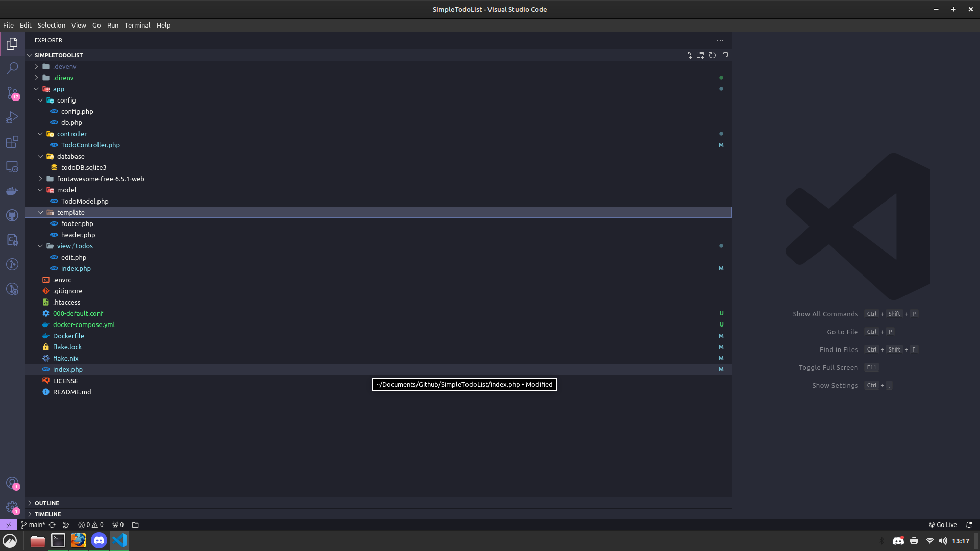Open the Go menu
This screenshot has height=551, width=980.
[96, 25]
